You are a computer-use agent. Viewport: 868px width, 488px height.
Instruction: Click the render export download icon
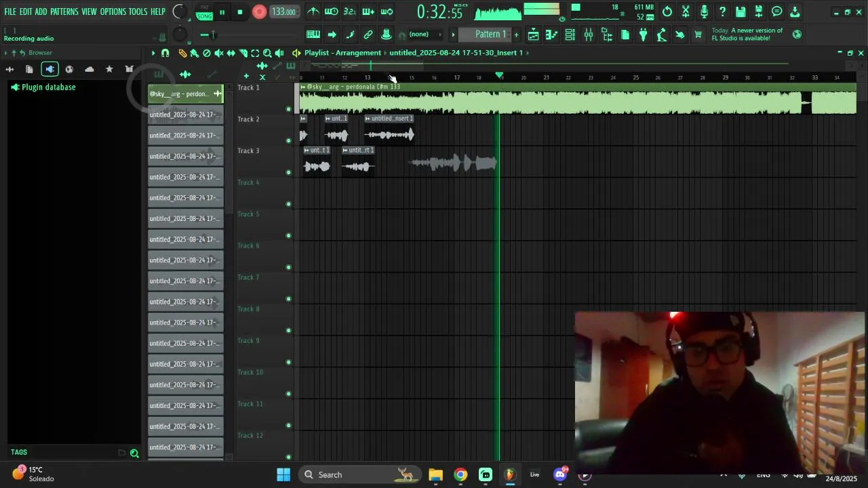pyautogui.click(x=795, y=12)
